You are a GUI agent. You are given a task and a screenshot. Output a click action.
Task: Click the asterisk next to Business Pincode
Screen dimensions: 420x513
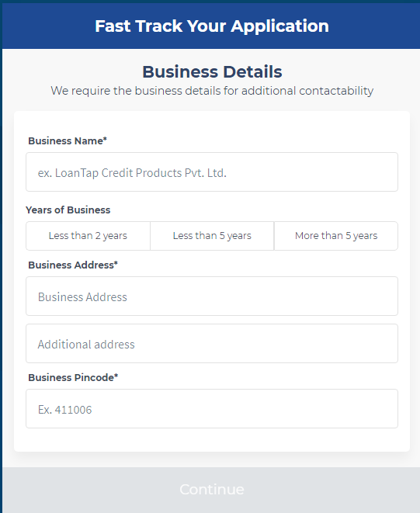[x=116, y=376]
